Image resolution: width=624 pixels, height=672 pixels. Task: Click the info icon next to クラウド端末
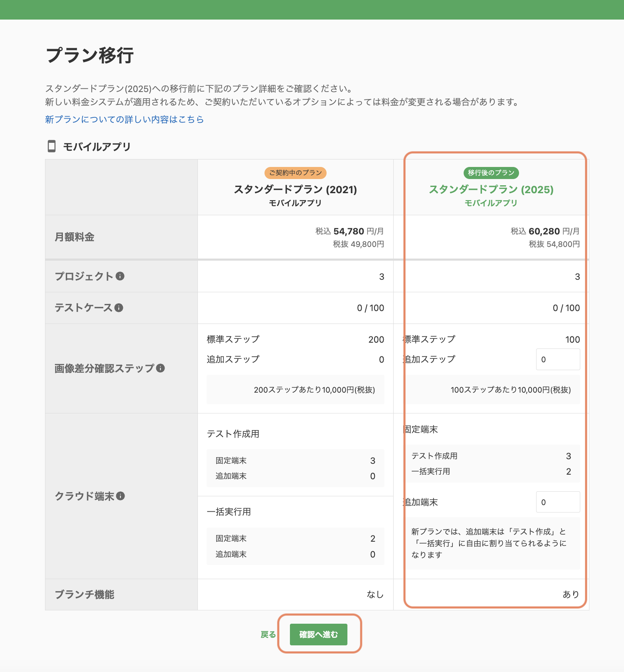(x=120, y=496)
